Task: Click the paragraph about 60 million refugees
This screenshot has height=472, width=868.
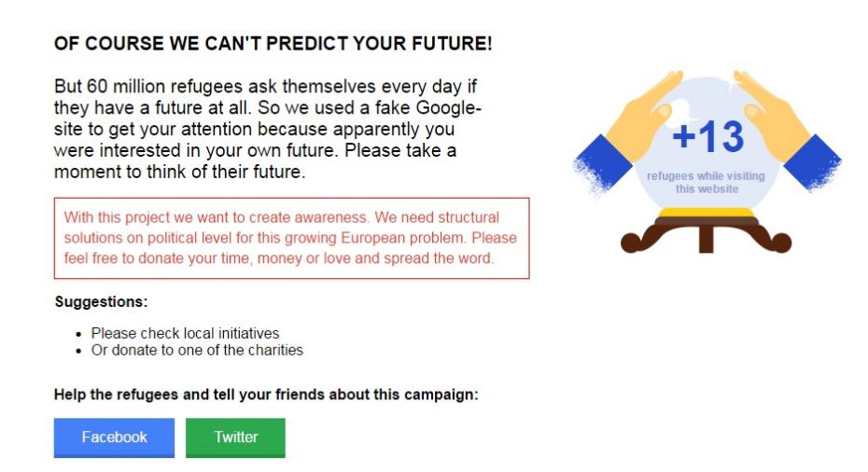Action: [x=271, y=129]
